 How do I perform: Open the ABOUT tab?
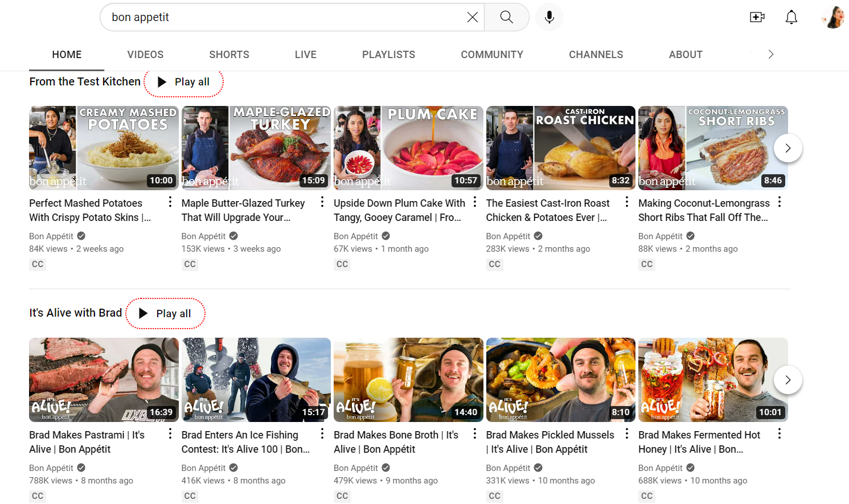686,55
